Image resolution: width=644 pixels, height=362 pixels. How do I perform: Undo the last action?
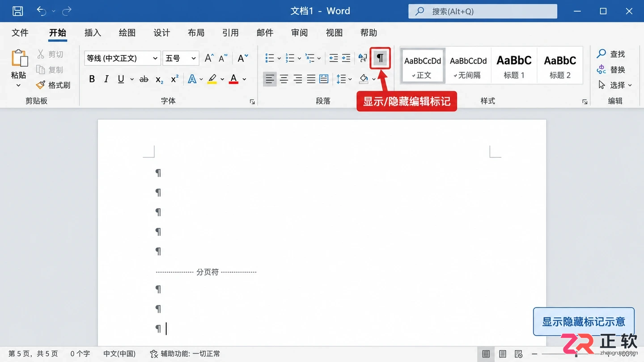[41, 11]
